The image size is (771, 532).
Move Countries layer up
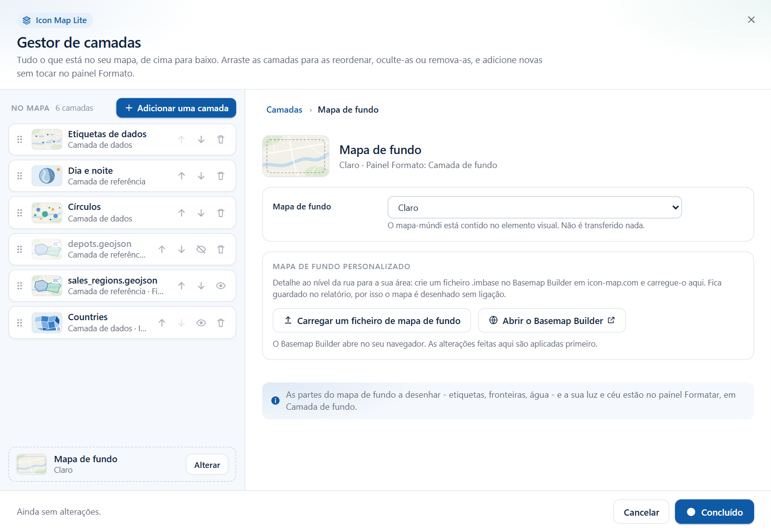click(162, 323)
